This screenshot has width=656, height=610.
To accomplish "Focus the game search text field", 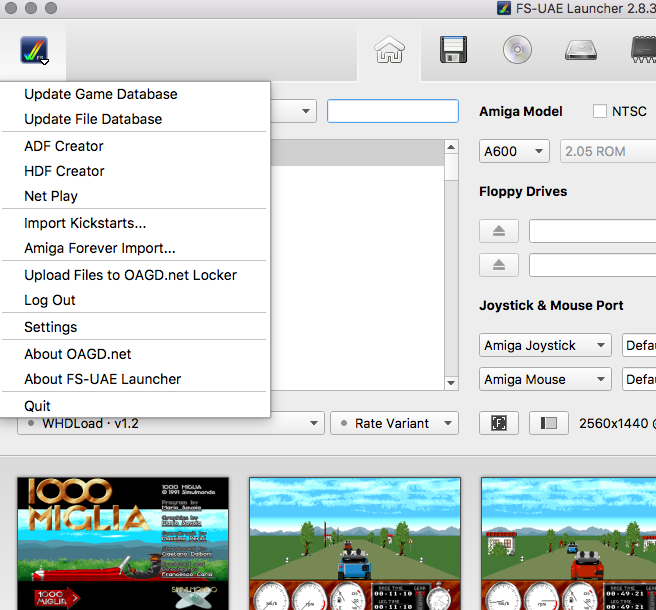I will 392,111.
